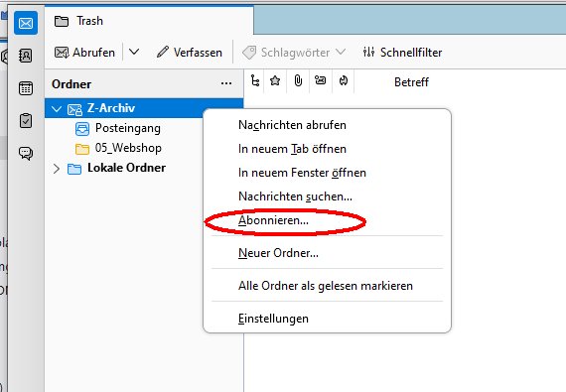Image resolution: width=566 pixels, height=392 pixels.
Task: Sort by thread column icon
Action: coord(255,80)
